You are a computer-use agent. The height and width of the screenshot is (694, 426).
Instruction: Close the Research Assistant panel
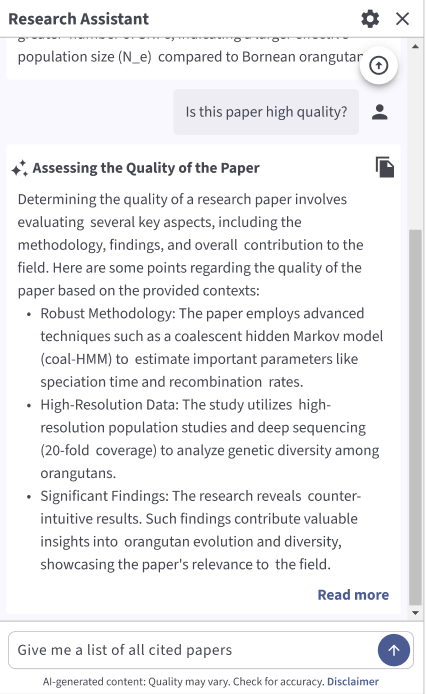(x=402, y=19)
